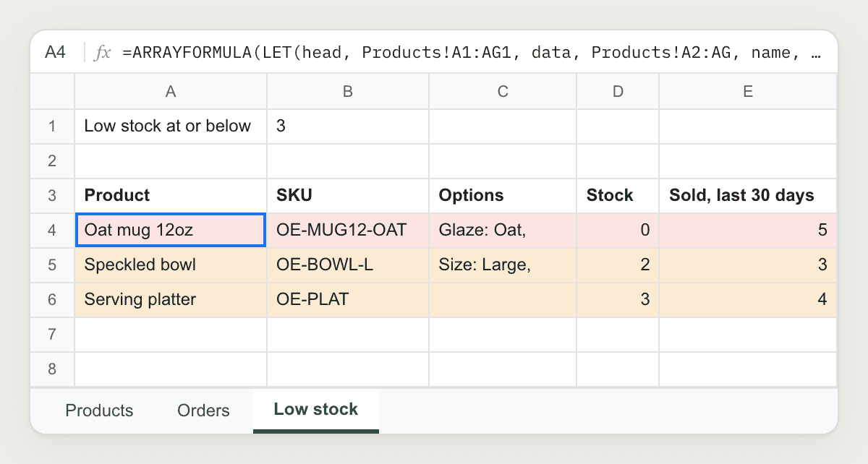Click the 'Oat mug 12oz' cell
Image resolution: width=868 pixels, height=464 pixels.
point(171,231)
